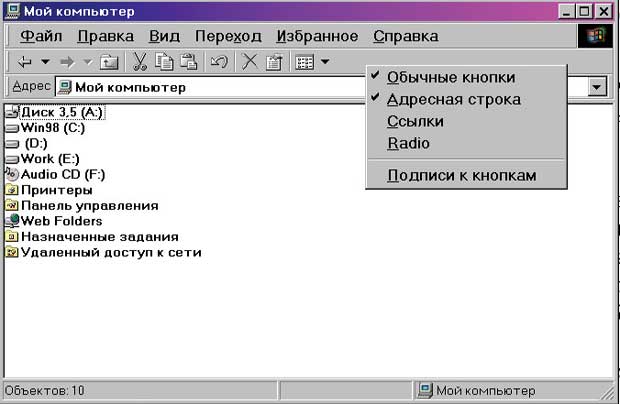Select the Web Folders globe icon
620x404 pixels.
click(11, 221)
